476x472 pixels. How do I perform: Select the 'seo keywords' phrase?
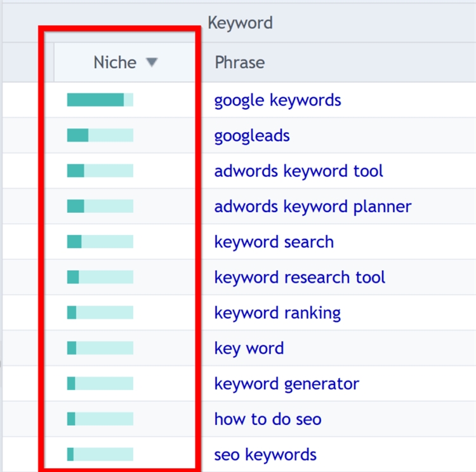pos(265,455)
